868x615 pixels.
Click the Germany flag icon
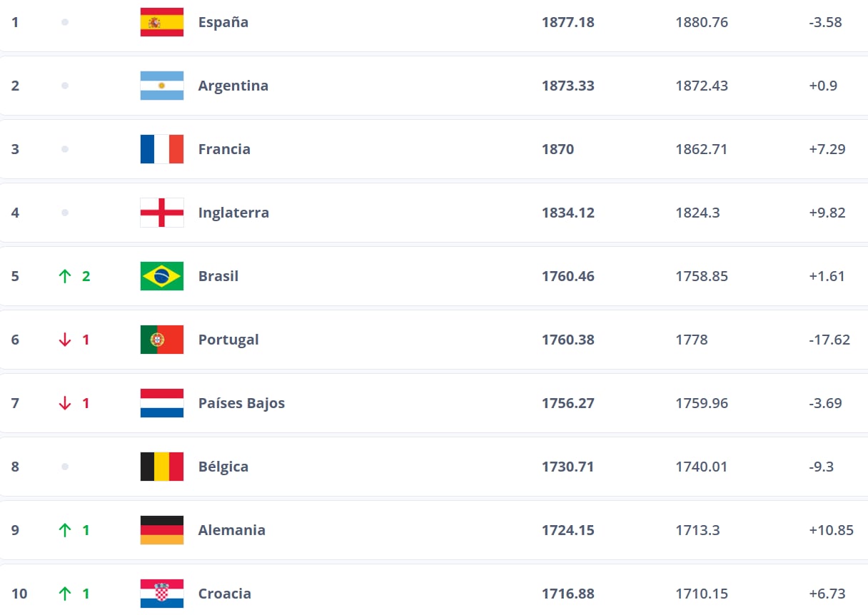tap(162, 530)
